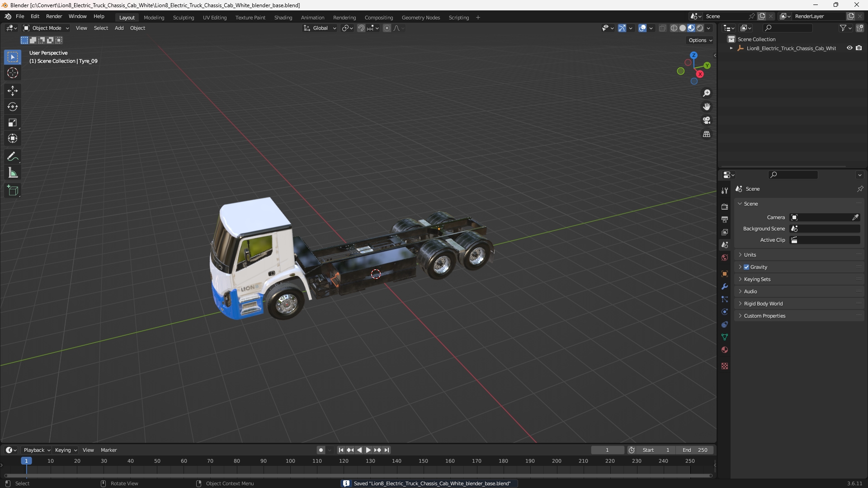Open the Add menu in viewport
This screenshot has height=488, width=868.
click(x=119, y=28)
